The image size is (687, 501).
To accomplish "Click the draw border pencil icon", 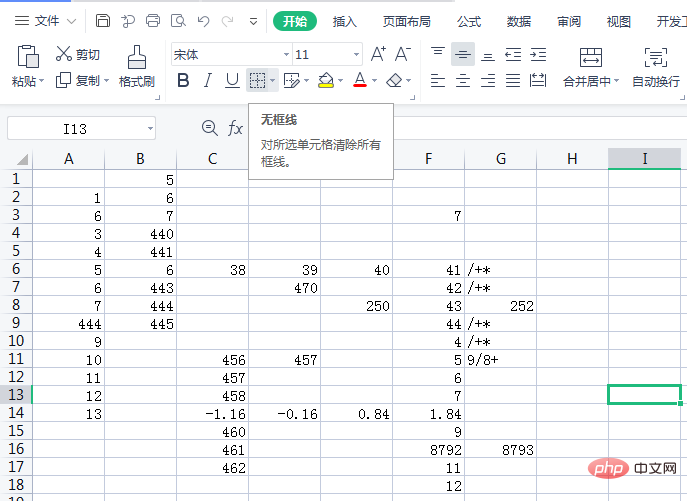I will click(x=292, y=80).
